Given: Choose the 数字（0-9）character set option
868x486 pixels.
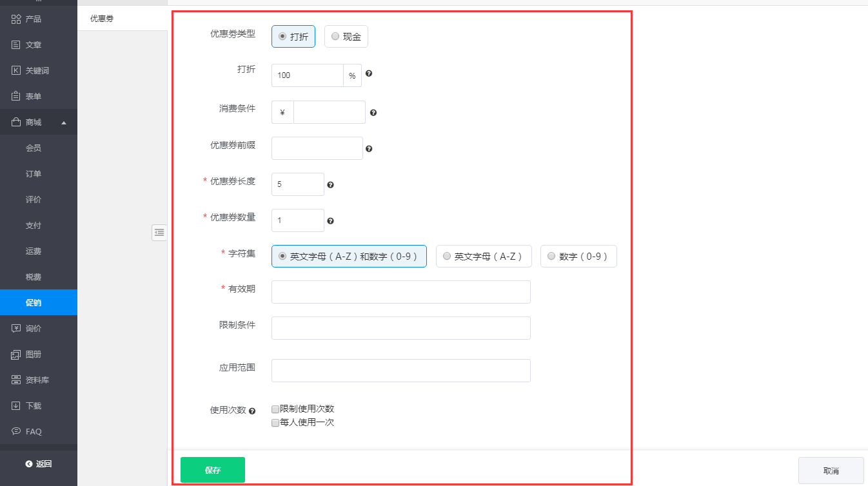Looking at the screenshot, I should coord(551,256).
